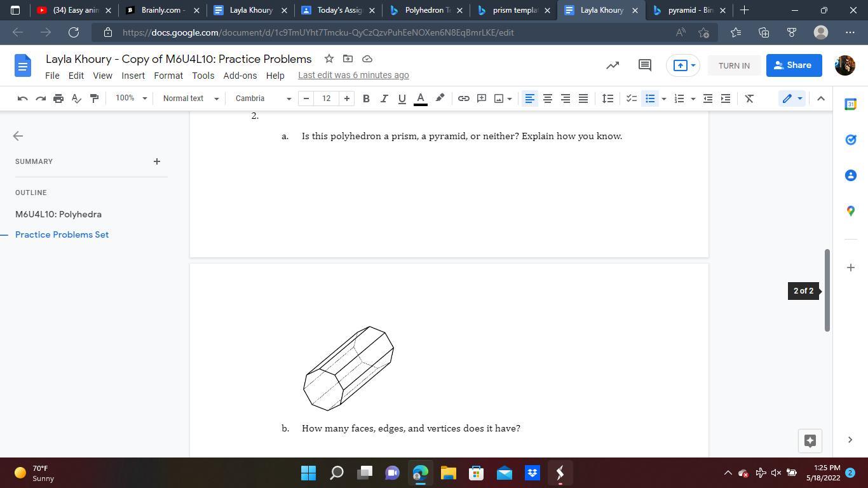Click the Insert link icon
868x488 pixels.
(464, 98)
